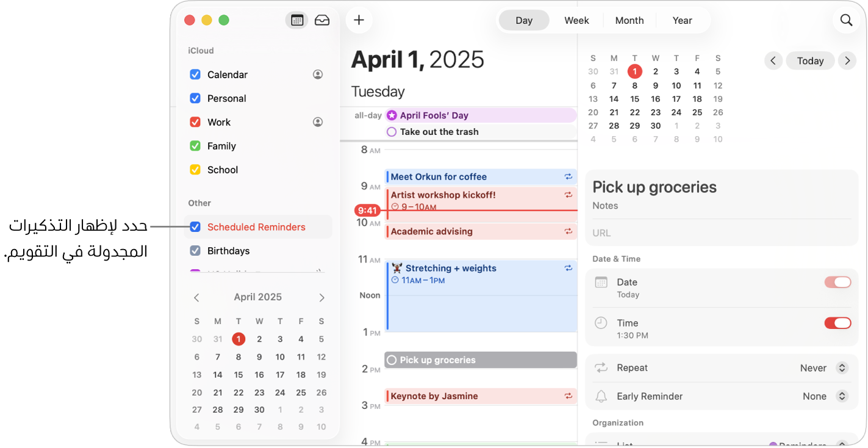
Task: Switch to Day view
Action: coord(524,20)
